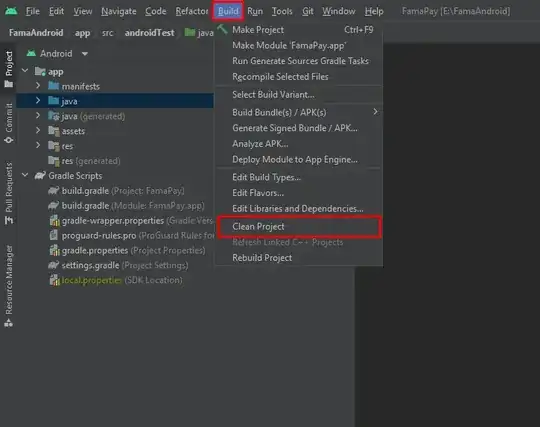Viewport: 540px width, 427px height.
Task: Select Analyze APK... entry
Action: point(299,144)
